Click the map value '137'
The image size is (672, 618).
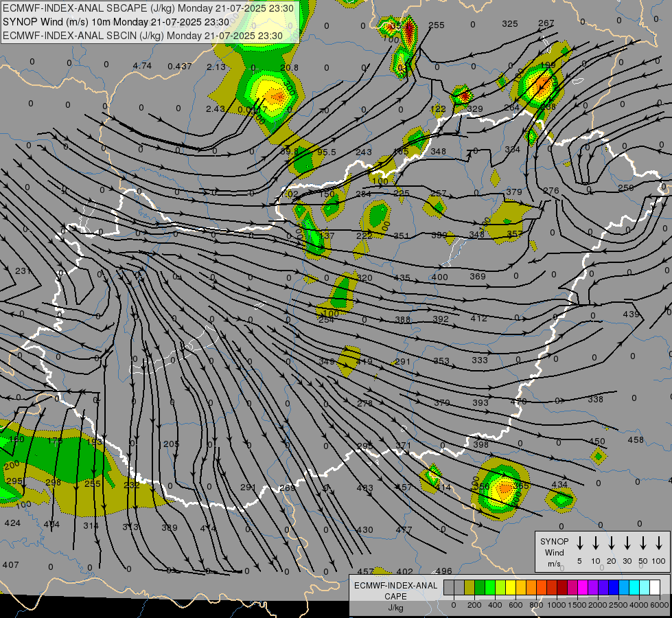(327, 236)
